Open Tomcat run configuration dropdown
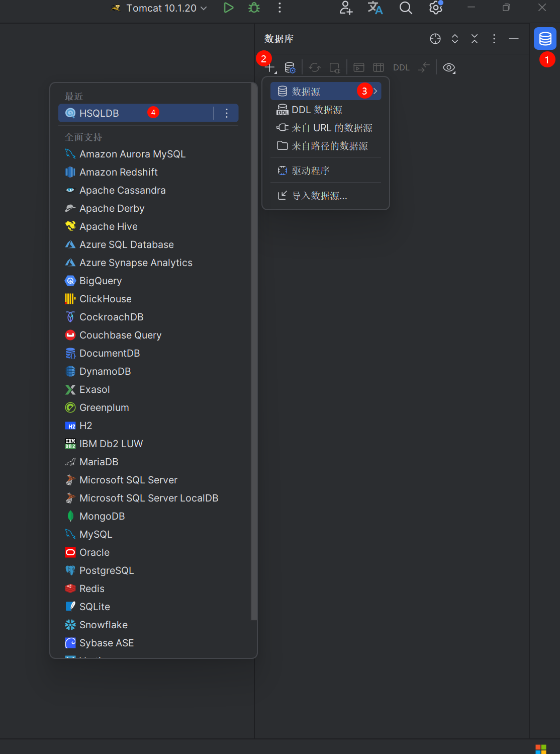 click(159, 8)
